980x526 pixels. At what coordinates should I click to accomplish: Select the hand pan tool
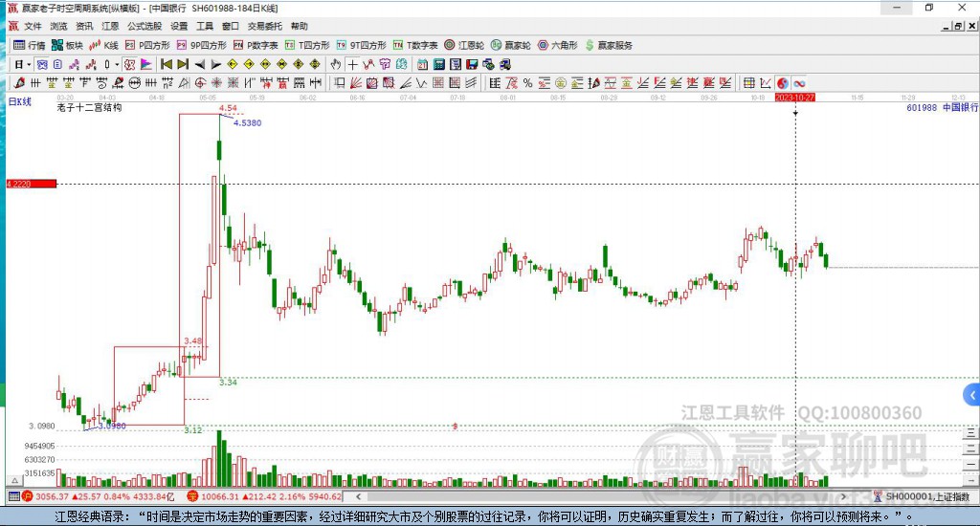pyautogui.click(x=336, y=64)
